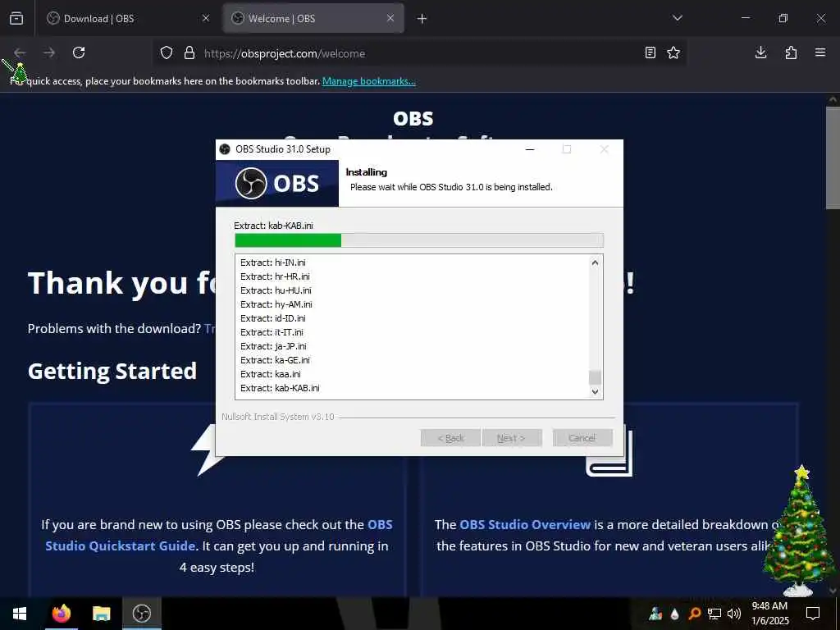This screenshot has height=630, width=840.
Task: Click the disabled Next button in the installer
Action: [512, 438]
